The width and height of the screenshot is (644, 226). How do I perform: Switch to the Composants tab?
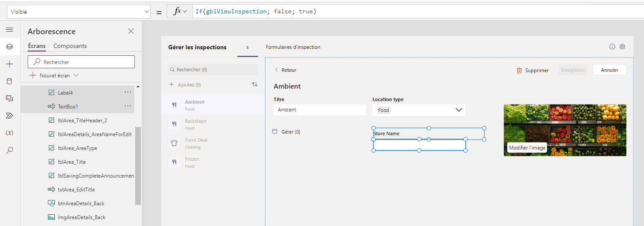point(70,46)
